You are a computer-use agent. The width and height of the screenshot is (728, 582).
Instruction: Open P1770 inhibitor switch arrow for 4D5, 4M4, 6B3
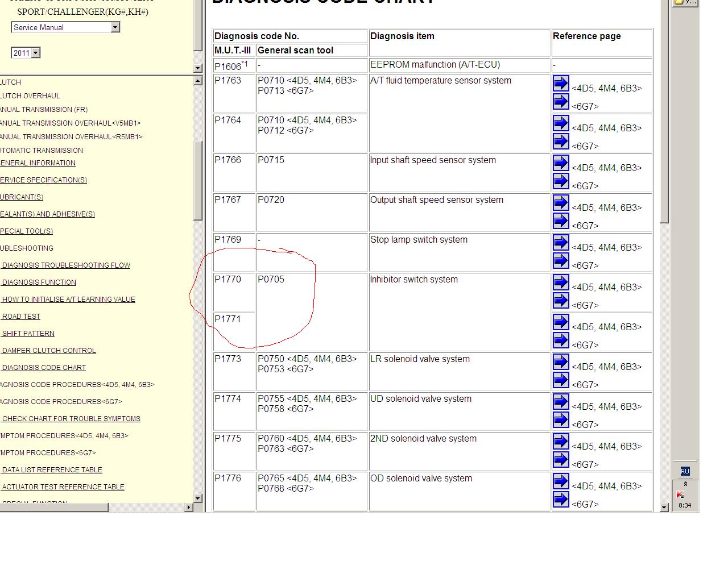point(561,282)
